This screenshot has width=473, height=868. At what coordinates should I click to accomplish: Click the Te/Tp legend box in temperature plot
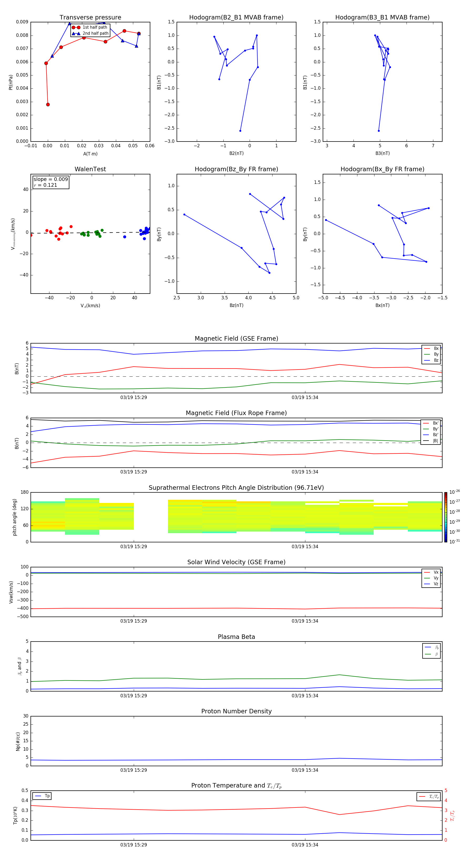coord(429,796)
